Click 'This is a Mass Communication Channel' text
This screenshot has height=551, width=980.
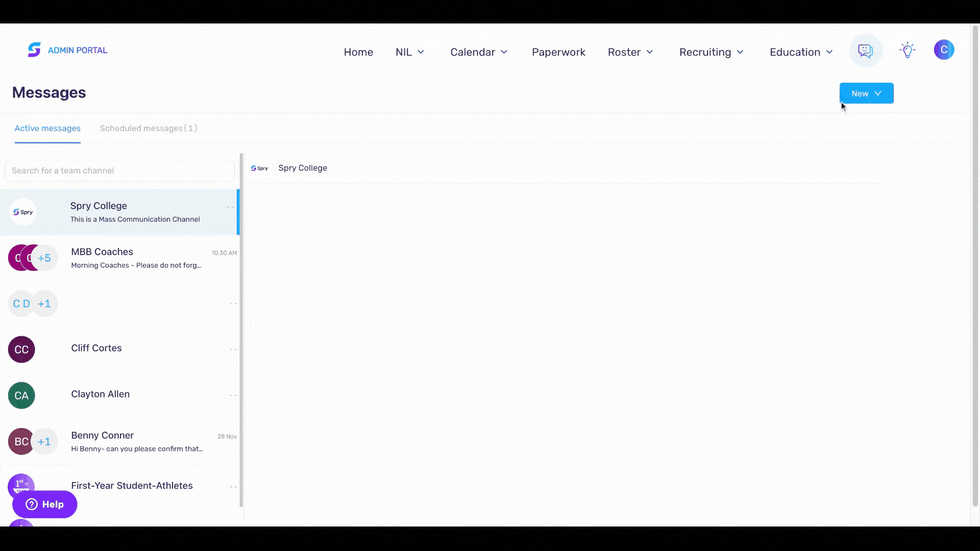point(135,219)
